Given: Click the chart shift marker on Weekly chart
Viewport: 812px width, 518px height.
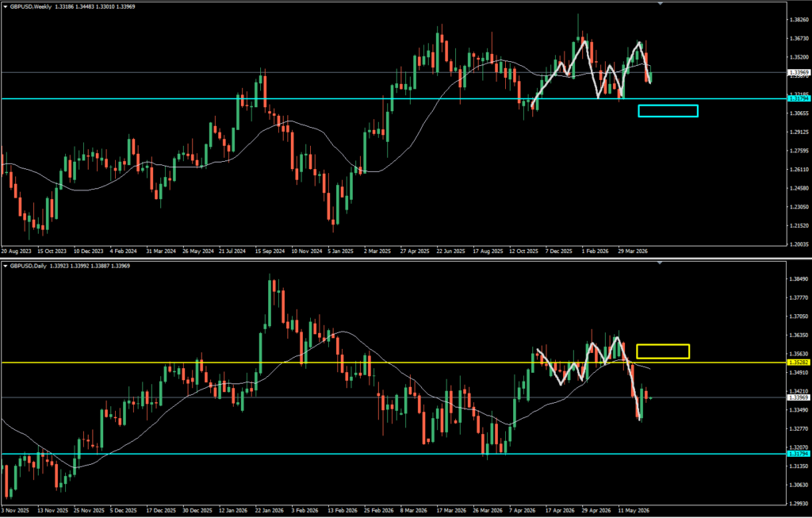Looking at the screenshot, I should tap(660, 4).
